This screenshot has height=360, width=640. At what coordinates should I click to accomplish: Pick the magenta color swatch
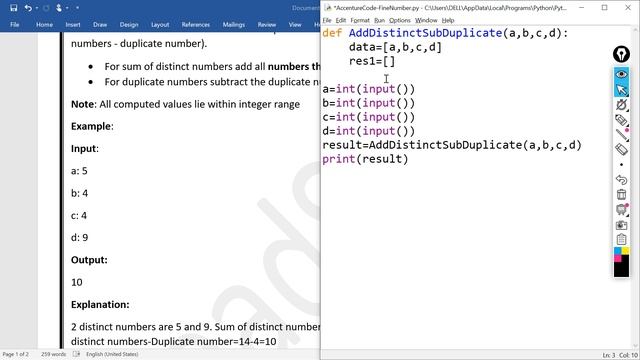[617, 258]
